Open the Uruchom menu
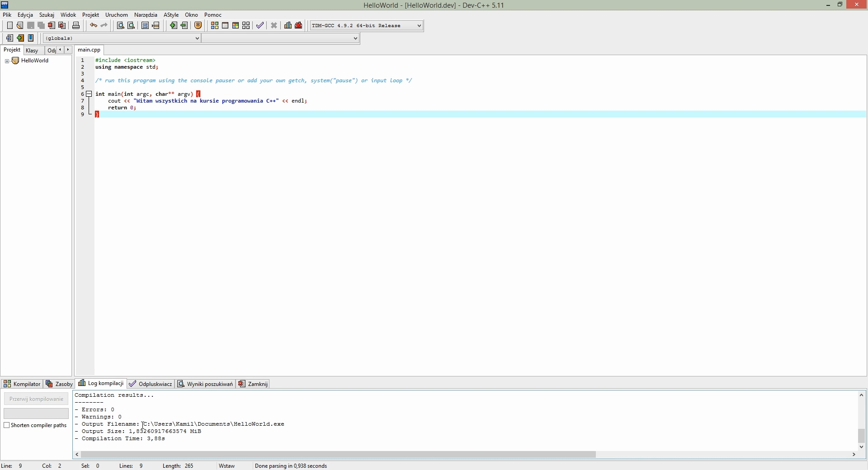868x470 pixels. click(116, 15)
